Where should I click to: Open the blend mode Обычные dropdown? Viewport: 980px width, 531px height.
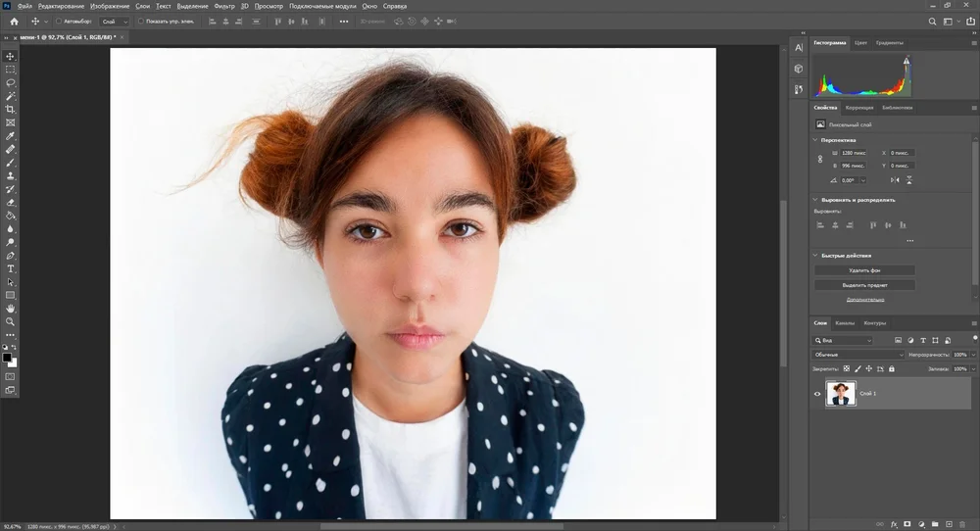coord(858,355)
